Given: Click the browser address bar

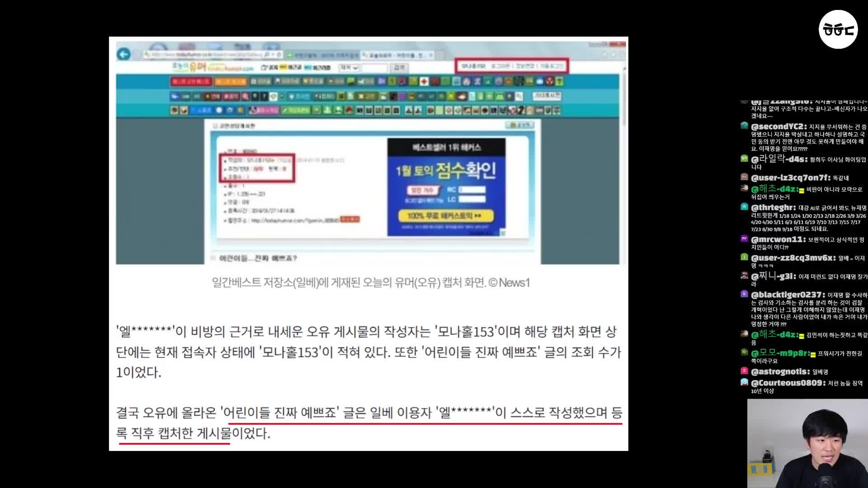Looking at the screenshot, I should 212,54.
